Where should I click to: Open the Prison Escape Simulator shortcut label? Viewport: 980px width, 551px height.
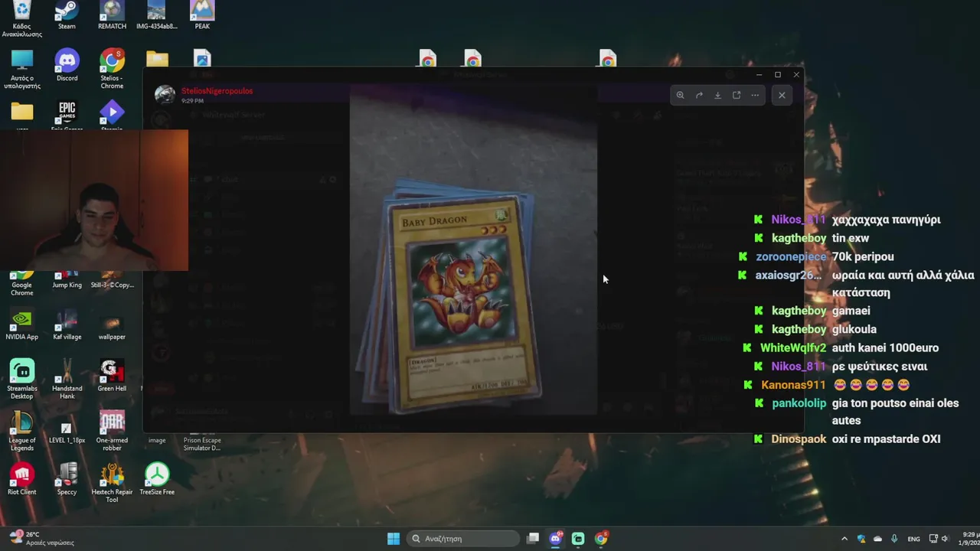(x=202, y=444)
